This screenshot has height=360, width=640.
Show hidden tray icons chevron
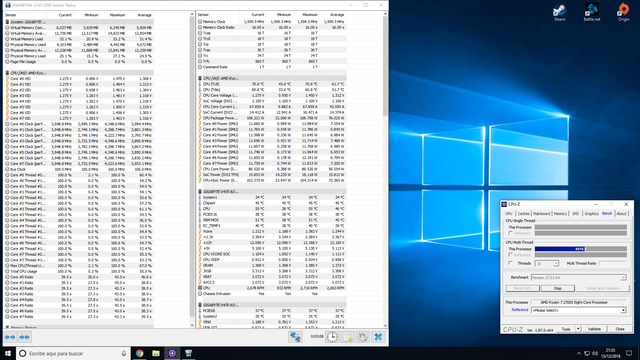point(579,353)
